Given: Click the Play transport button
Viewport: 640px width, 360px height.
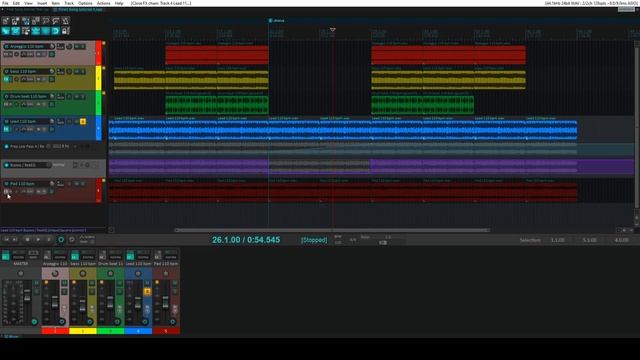Looking at the screenshot, I should 38,240.
